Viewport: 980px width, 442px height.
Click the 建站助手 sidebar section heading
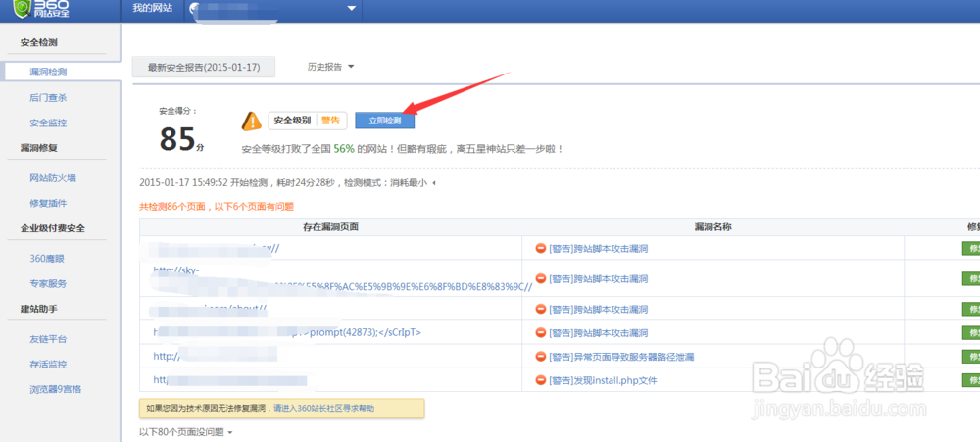pos(39,309)
